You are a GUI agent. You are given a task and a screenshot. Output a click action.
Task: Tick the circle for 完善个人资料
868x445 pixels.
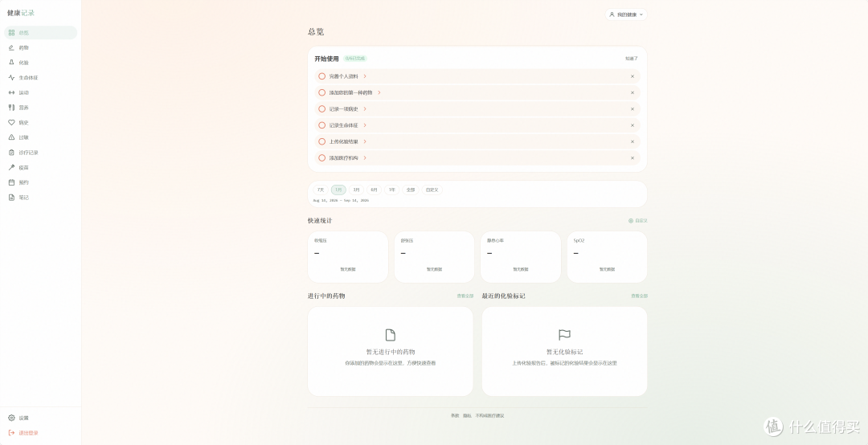pos(321,76)
